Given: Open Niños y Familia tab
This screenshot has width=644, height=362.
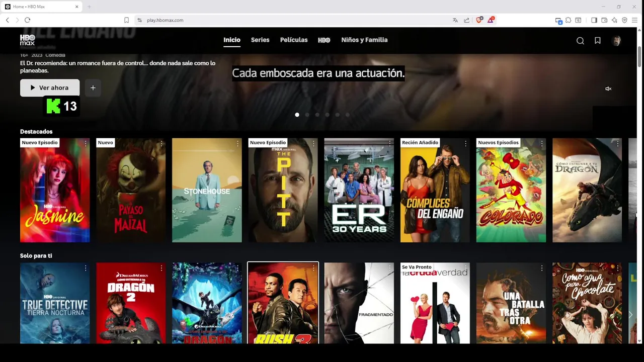Looking at the screenshot, I should 364,40.
